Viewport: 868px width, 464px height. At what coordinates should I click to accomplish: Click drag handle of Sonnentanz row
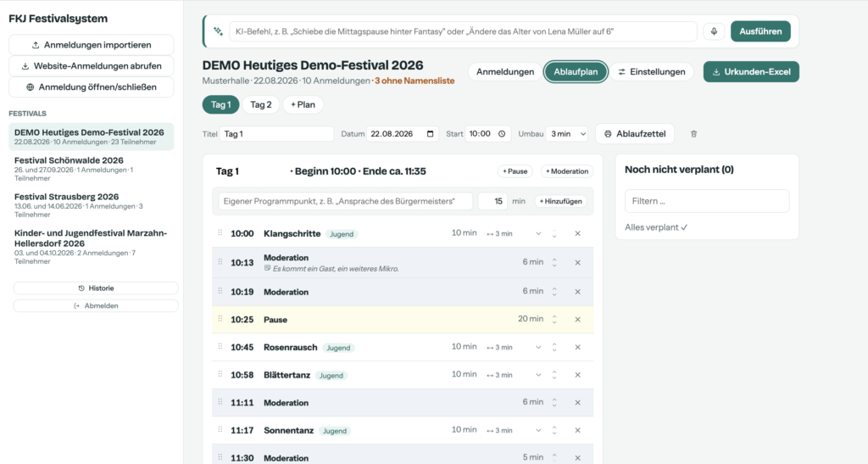tap(220, 430)
